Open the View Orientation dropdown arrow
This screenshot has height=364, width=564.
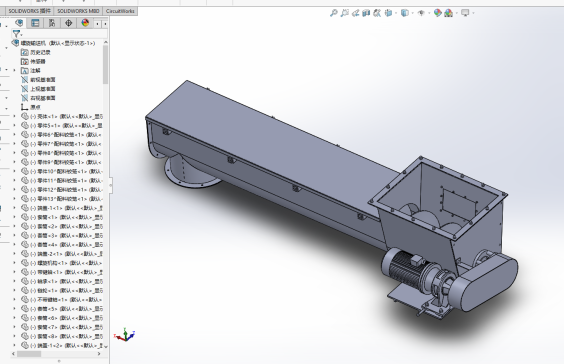[x=396, y=13]
